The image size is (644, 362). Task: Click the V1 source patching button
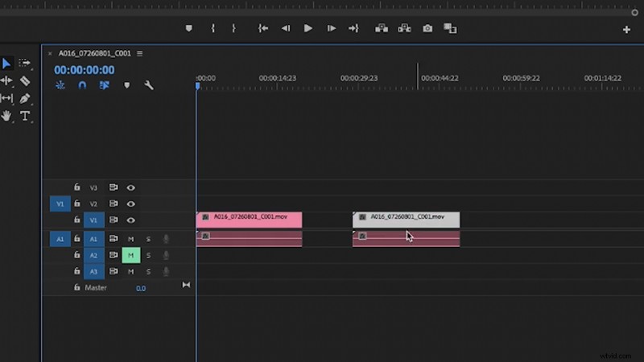[60, 204]
